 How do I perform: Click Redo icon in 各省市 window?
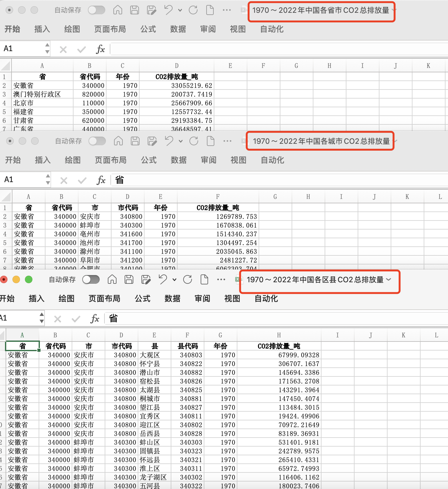tap(193, 10)
